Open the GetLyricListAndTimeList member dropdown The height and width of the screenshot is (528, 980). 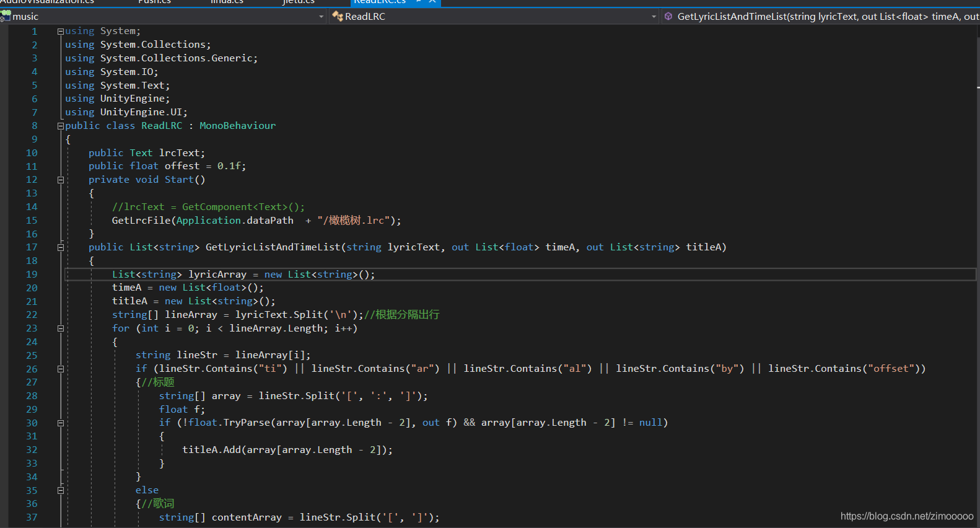[x=821, y=17]
